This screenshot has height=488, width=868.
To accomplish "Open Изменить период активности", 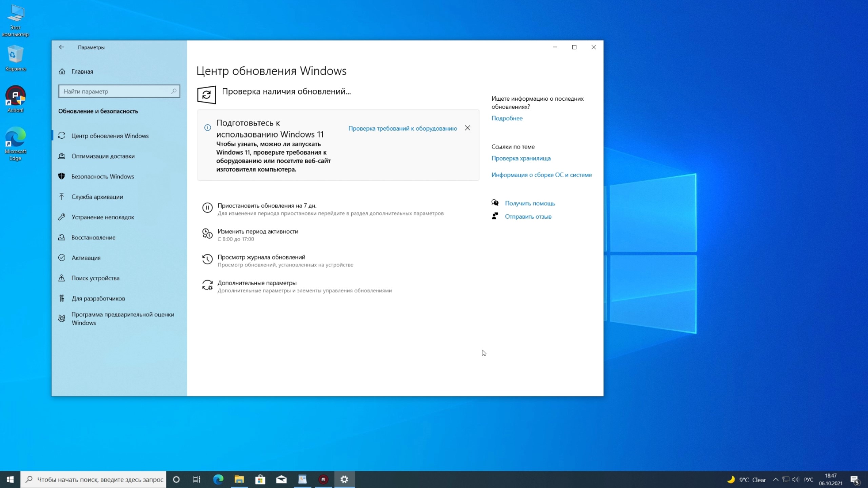I will (258, 231).
